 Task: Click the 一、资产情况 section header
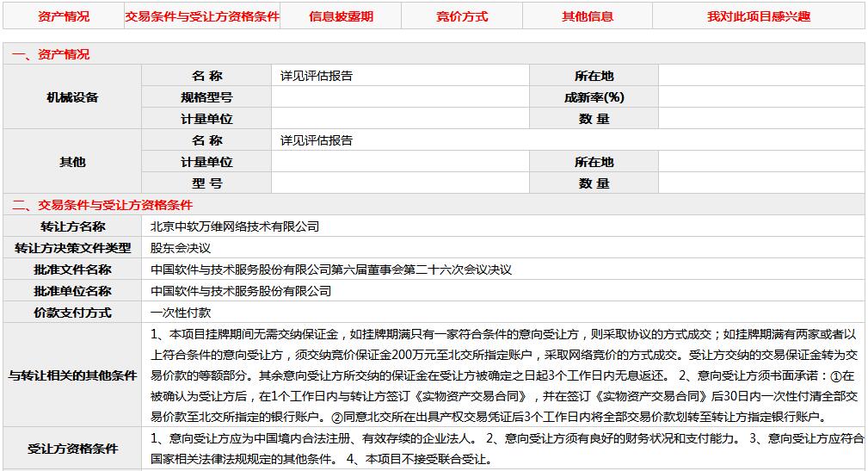tap(51, 54)
